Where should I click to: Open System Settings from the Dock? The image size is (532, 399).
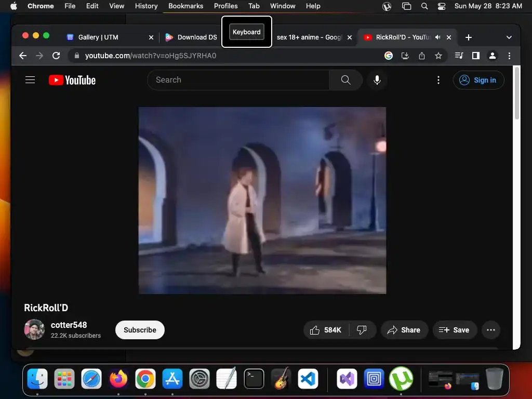click(199, 378)
